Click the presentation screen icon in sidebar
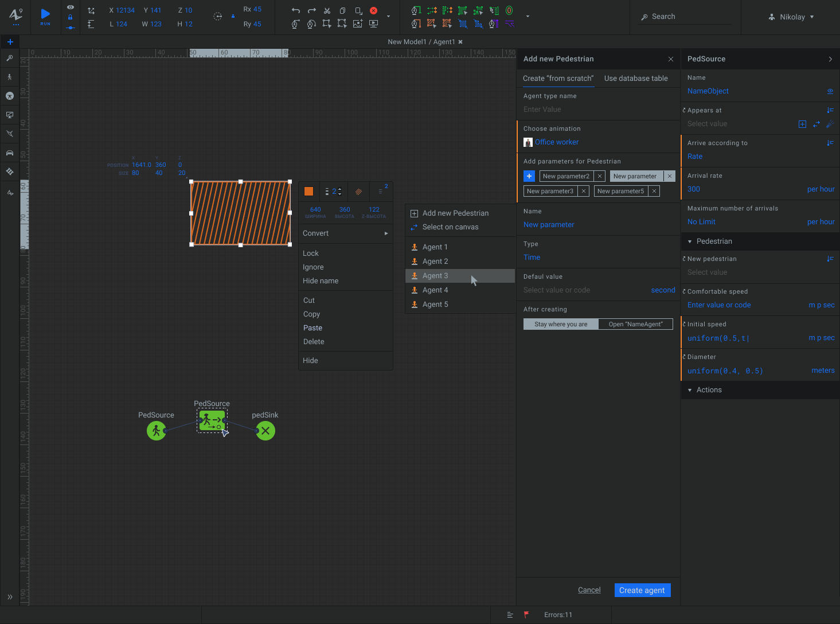The image size is (840, 624). point(10,115)
